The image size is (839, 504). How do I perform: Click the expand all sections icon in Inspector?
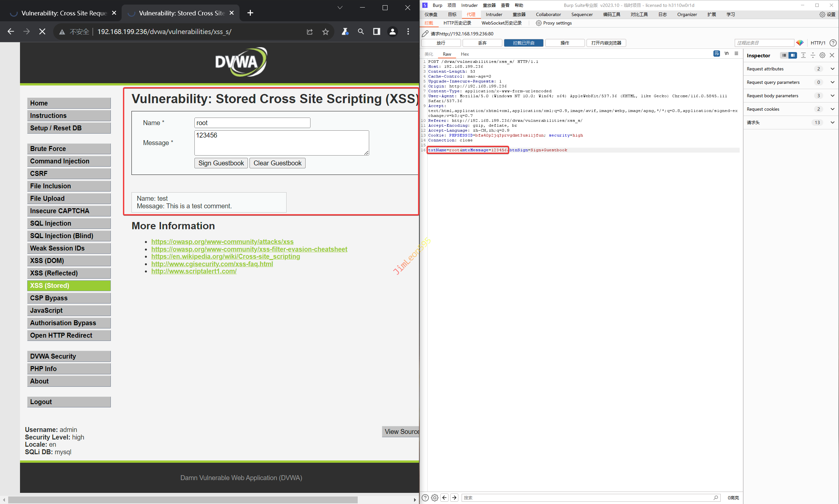tap(803, 55)
